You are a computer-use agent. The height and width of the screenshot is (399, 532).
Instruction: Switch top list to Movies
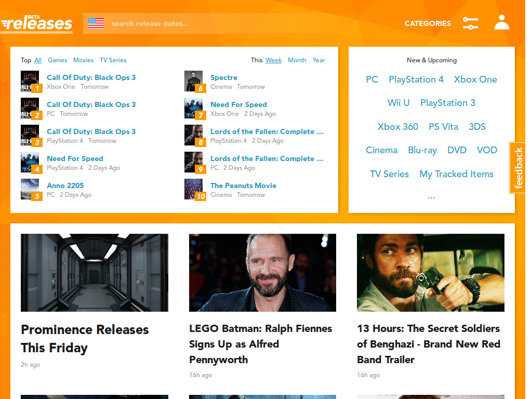click(84, 60)
